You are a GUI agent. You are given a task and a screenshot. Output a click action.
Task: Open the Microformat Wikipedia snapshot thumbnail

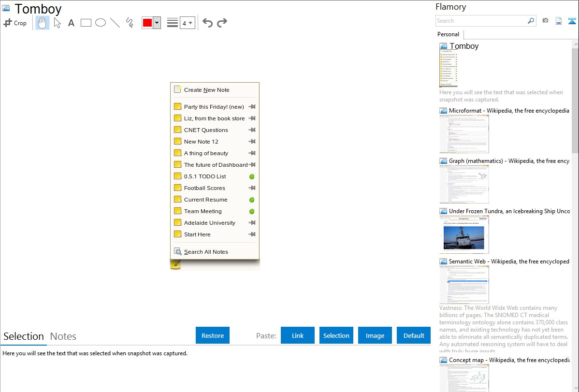pyautogui.click(x=464, y=134)
